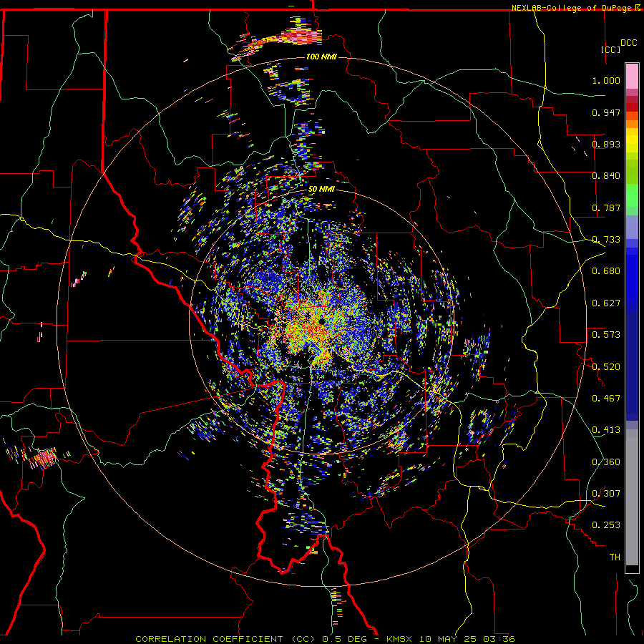
Task: Click the 0.253 legend value
Action: pos(606,525)
